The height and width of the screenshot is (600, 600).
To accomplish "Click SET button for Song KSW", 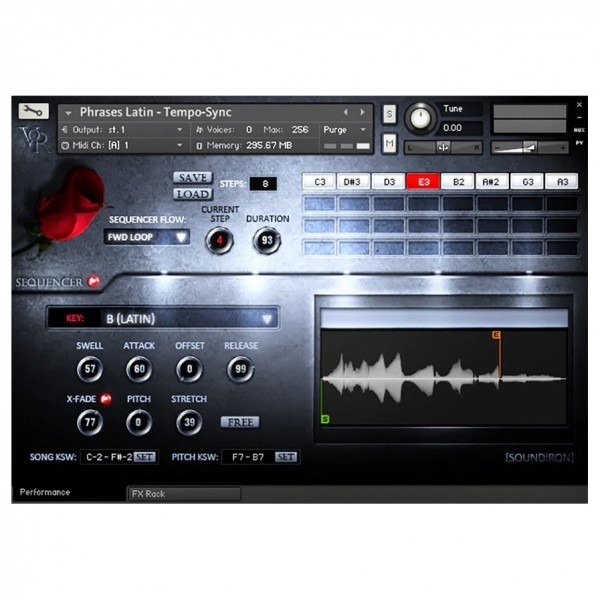I will tap(145, 457).
